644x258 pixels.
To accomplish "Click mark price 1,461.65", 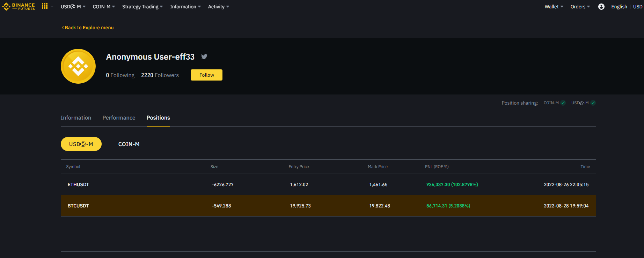I will (x=378, y=184).
